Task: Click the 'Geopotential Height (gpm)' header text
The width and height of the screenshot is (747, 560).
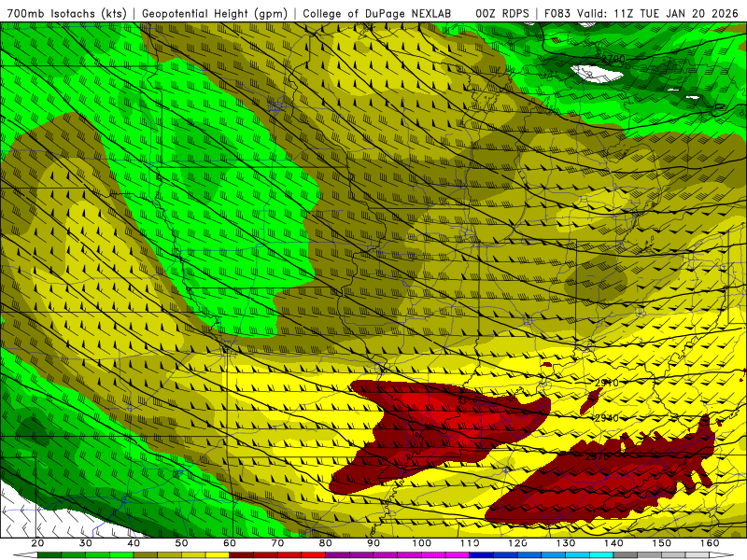Action: pyautogui.click(x=215, y=13)
